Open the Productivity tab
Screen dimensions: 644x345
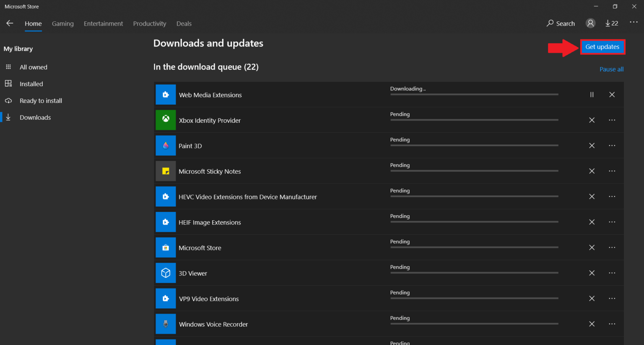click(x=149, y=23)
